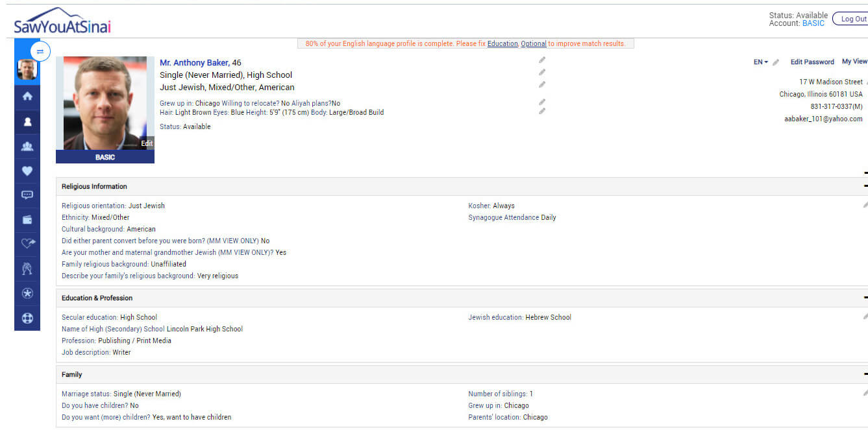868x430 pixels.
Task: Switch to My View
Action: click(854, 62)
